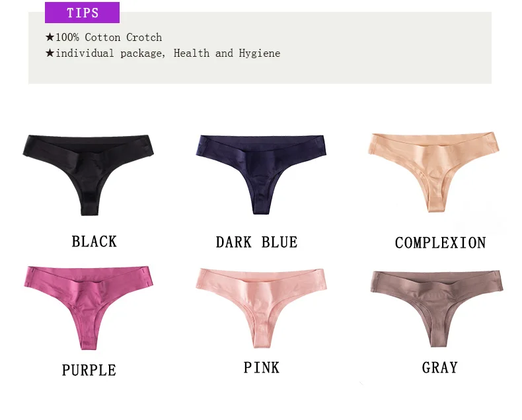Click the PINK color label

[x=262, y=367]
